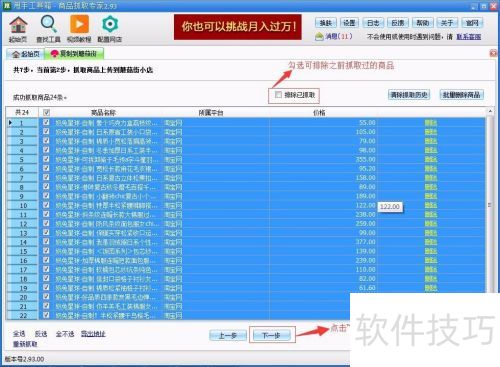Click the 关于 about button
Image resolution: width=500 pixels, height=367 pixels.
(x=447, y=23)
